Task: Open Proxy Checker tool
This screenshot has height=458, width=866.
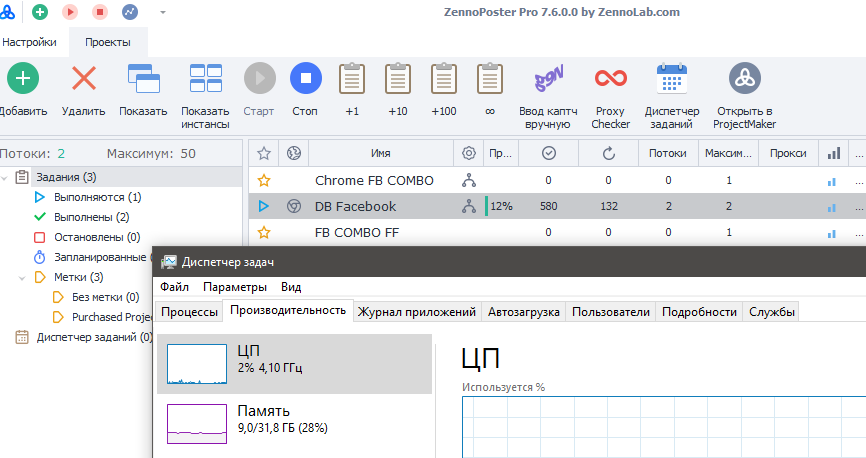Action: click(x=610, y=78)
